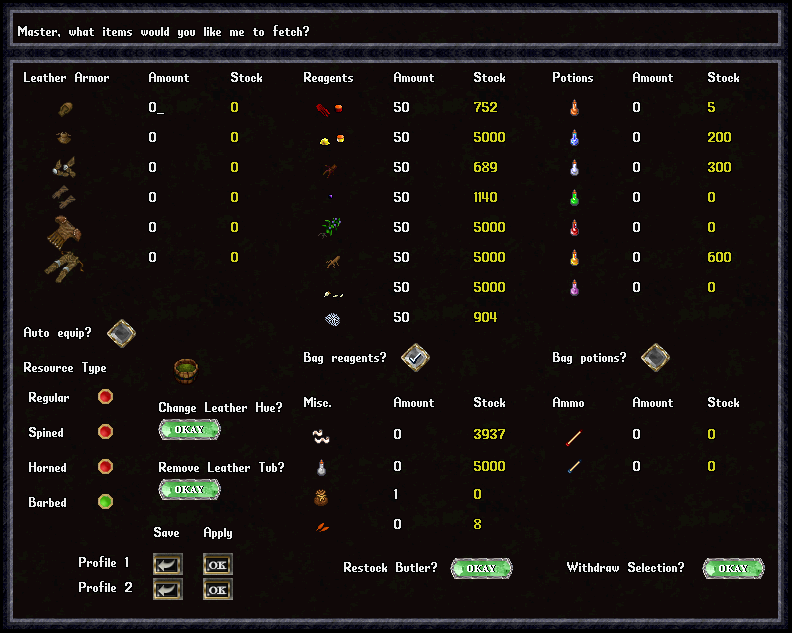
Task: Click the pouch amount showing 1
Action: [395, 494]
